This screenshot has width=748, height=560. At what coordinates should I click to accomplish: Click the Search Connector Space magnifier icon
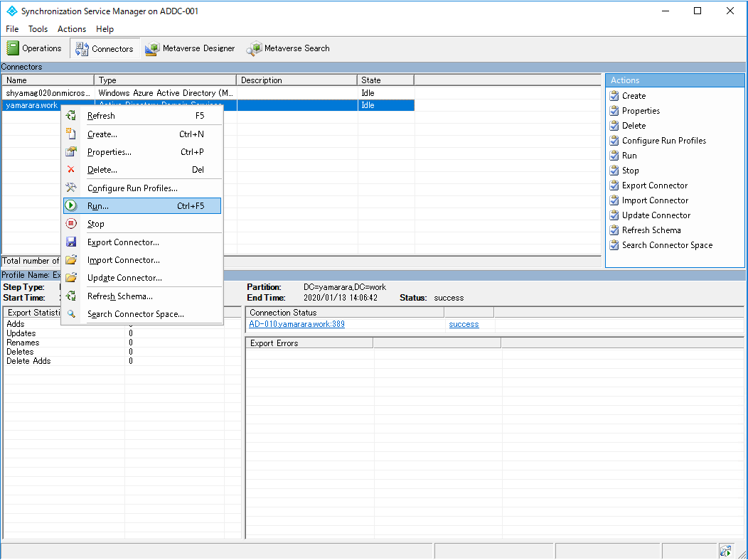coord(71,313)
